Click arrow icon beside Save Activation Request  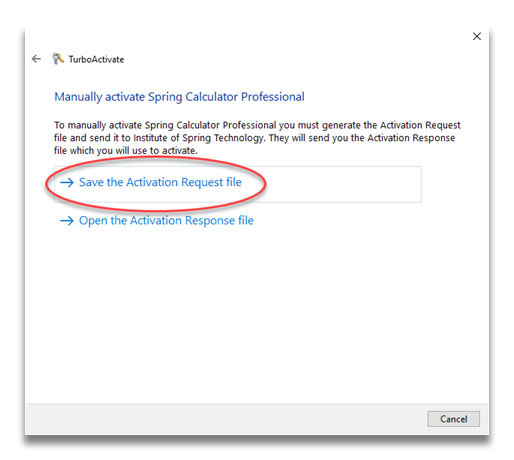67,182
